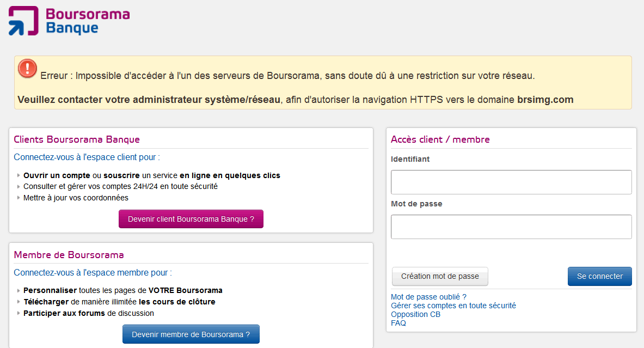Viewport: 644px width, 348px height.
Task: Click the 'Accès client / membre' heading
Action: pyautogui.click(x=440, y=139)
